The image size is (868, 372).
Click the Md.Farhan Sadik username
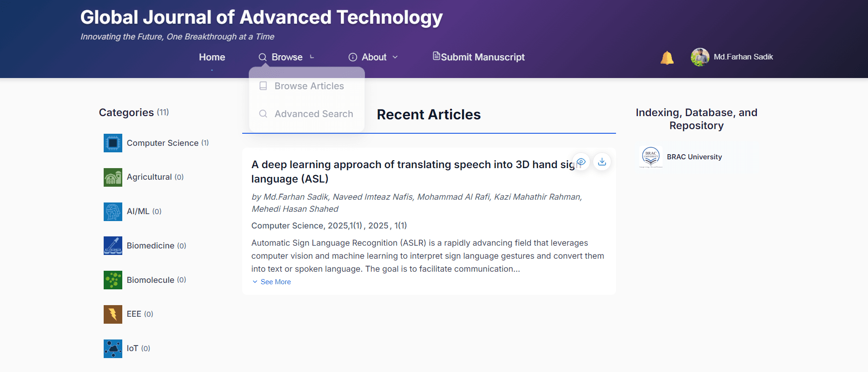[x=743, y=57]
